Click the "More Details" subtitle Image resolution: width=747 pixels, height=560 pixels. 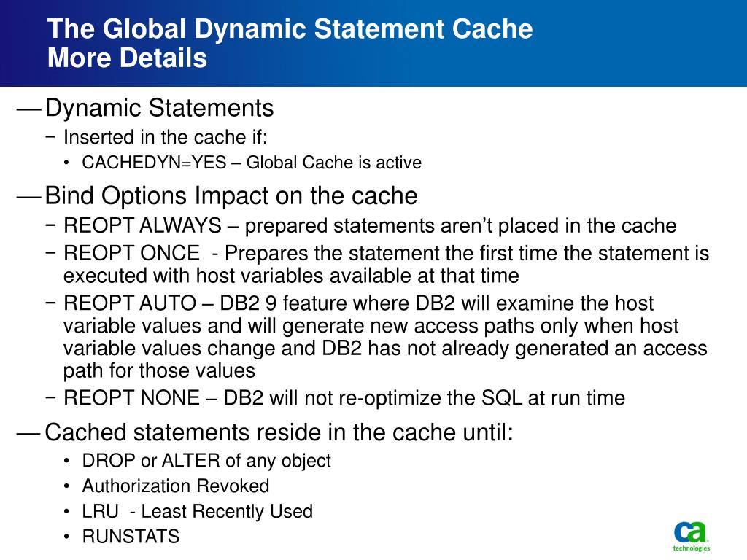click(x=128, y=58)
